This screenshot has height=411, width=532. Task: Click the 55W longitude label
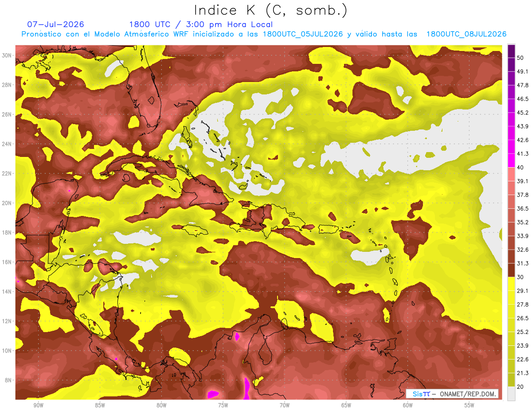coord(469,405)
